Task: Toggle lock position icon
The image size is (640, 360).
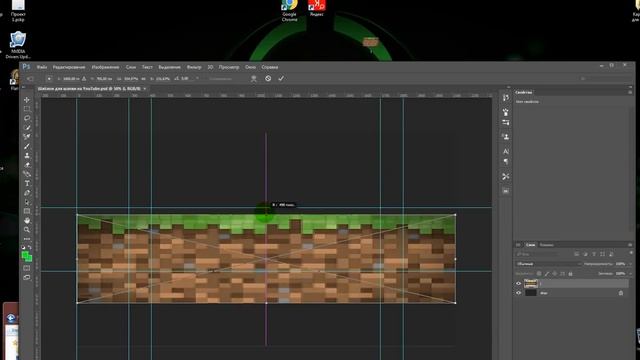Action: coord(555,273)
